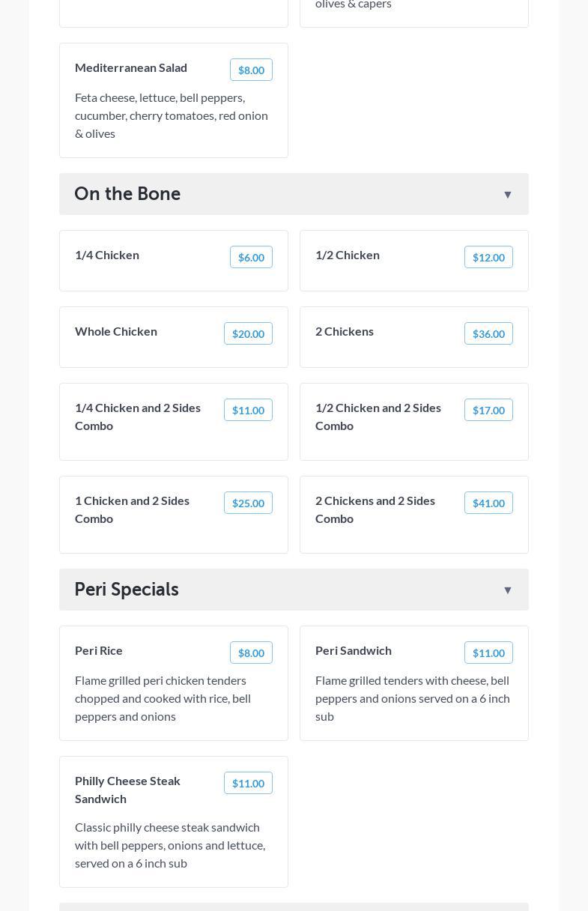
Task: Open the Whole Chicken menu item
Action: tap(116, 331)
